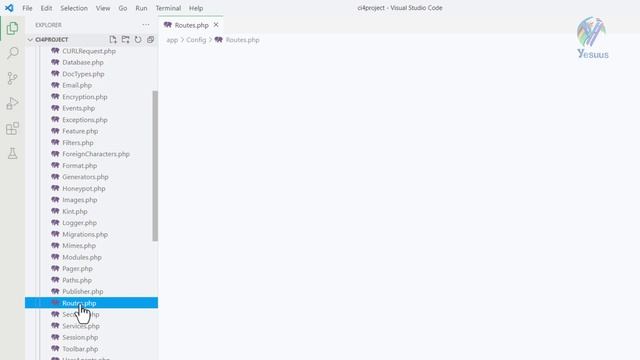Open the View menu
The height and width of the screenshot is (360, 640).
coord(103,8)
